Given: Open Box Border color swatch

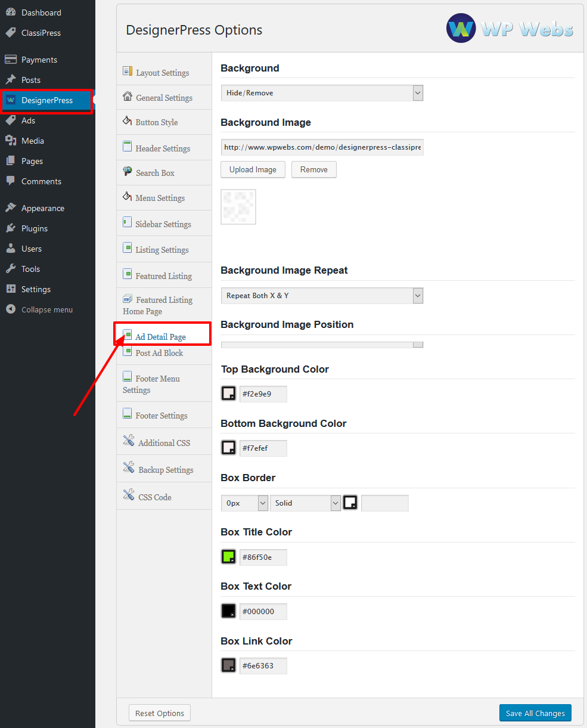Looking at the screenshot, I should tap(350, 503).
